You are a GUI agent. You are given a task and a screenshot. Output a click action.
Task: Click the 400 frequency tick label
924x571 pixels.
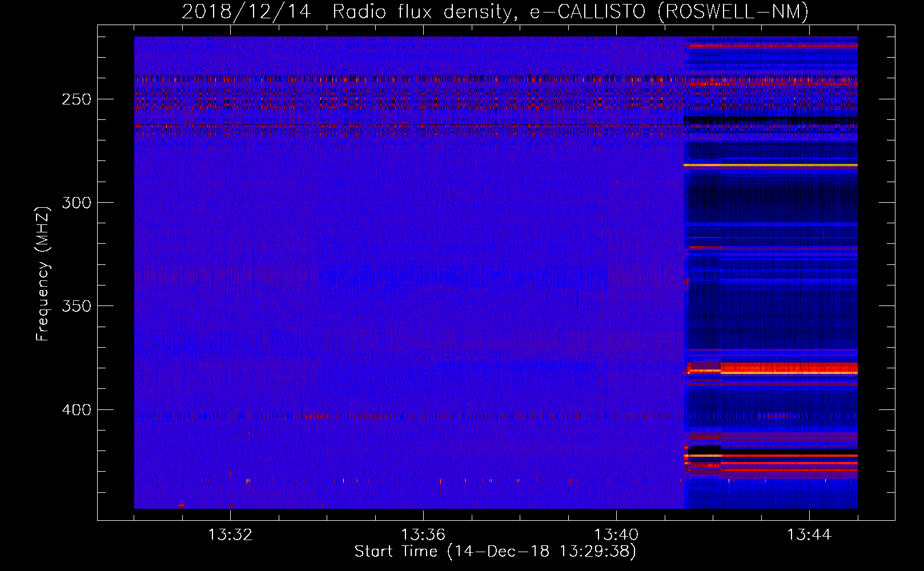point(77,410)
